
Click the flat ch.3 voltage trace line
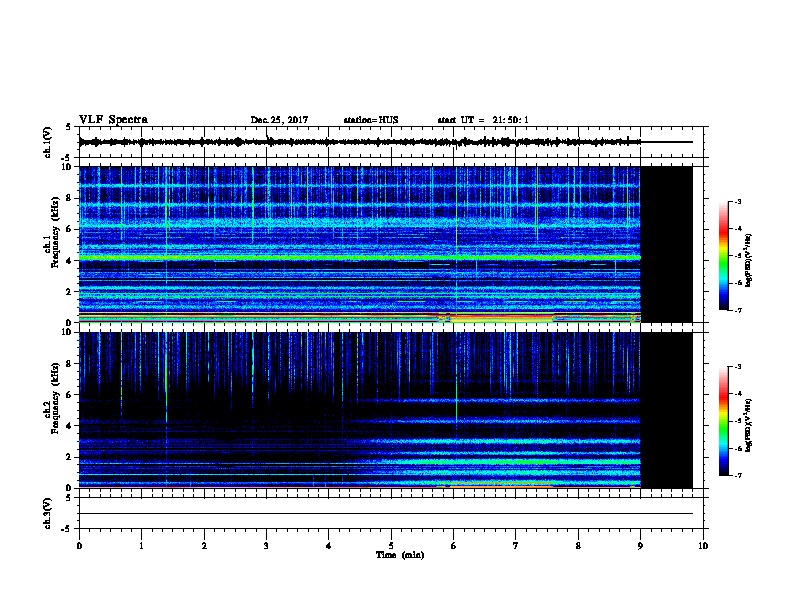pyautogui.click(x=386, y=514)
